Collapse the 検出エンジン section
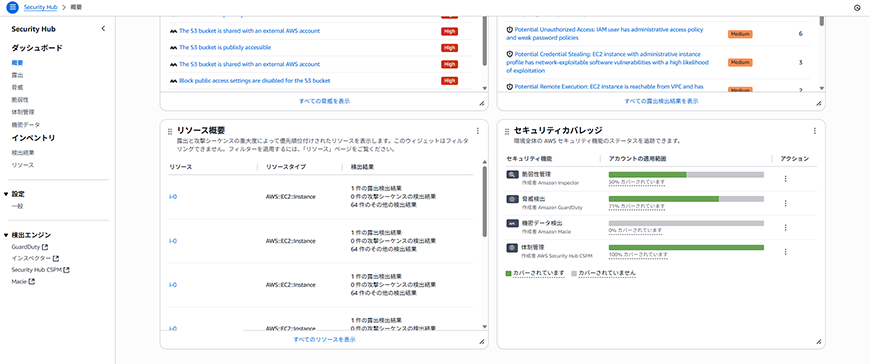The image size is (870, 364). click(6, 235)
